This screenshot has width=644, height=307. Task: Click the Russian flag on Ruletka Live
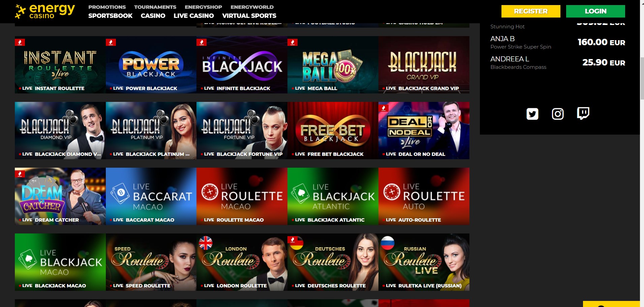click(388, 243)
